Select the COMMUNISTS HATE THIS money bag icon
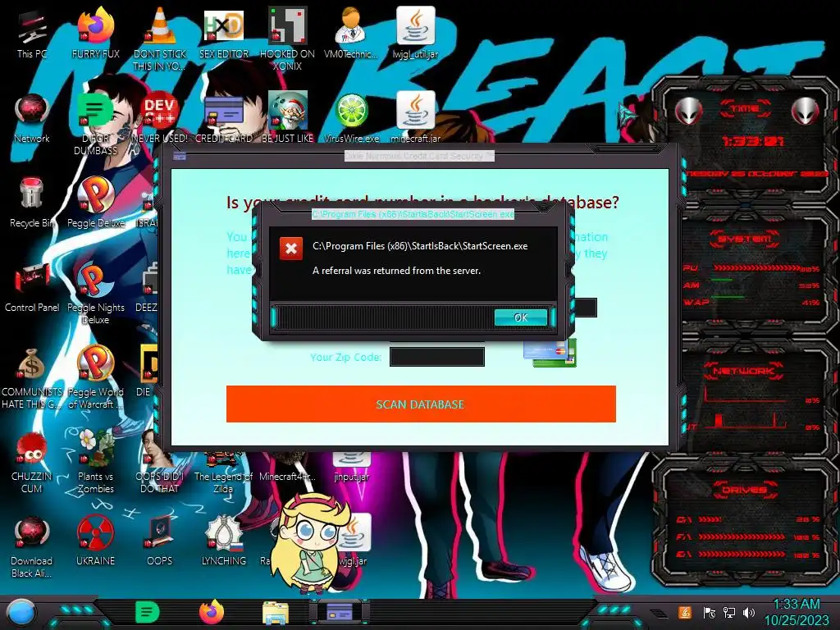The height and width of the screenshot is (630, 840). (32, 377)
